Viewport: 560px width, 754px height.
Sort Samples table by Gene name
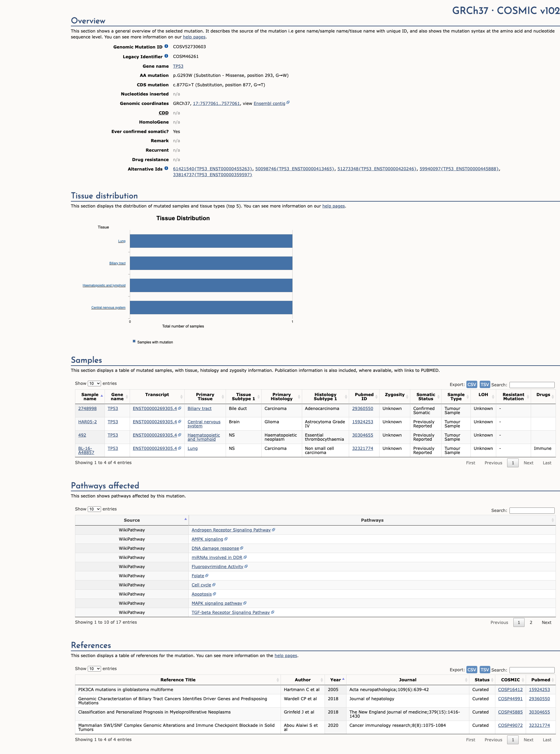tap(117, 397)
